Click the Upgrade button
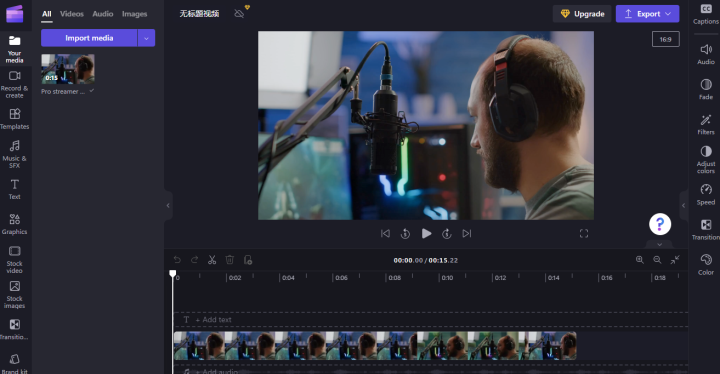Screen dimensions: 720x374 click(x=582, y=14)
